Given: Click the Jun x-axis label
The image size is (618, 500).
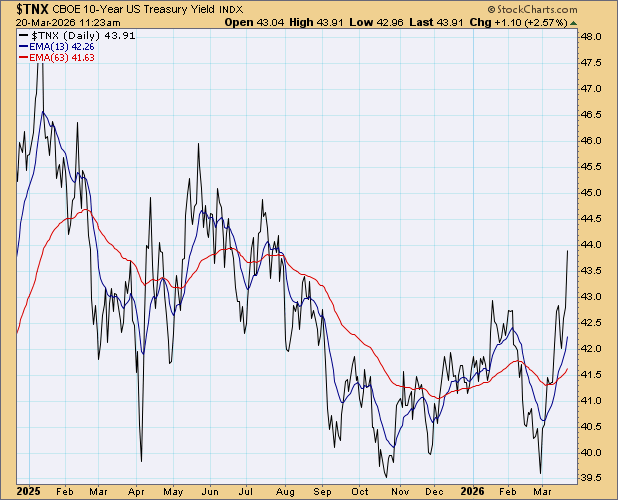Looking at the screenshot, I should click(x=210, y=492).
